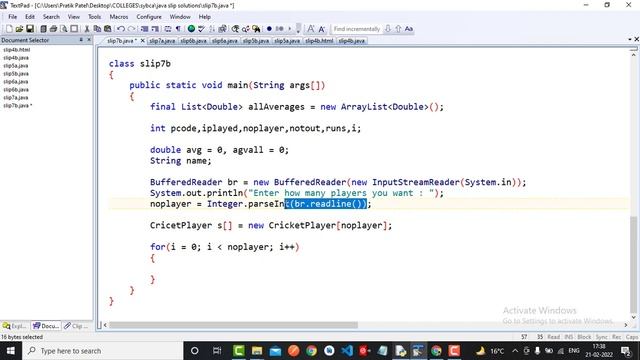Switch to the Clip Library panel tab
Screen dimensions: 640x360
(x=76, y=326)
